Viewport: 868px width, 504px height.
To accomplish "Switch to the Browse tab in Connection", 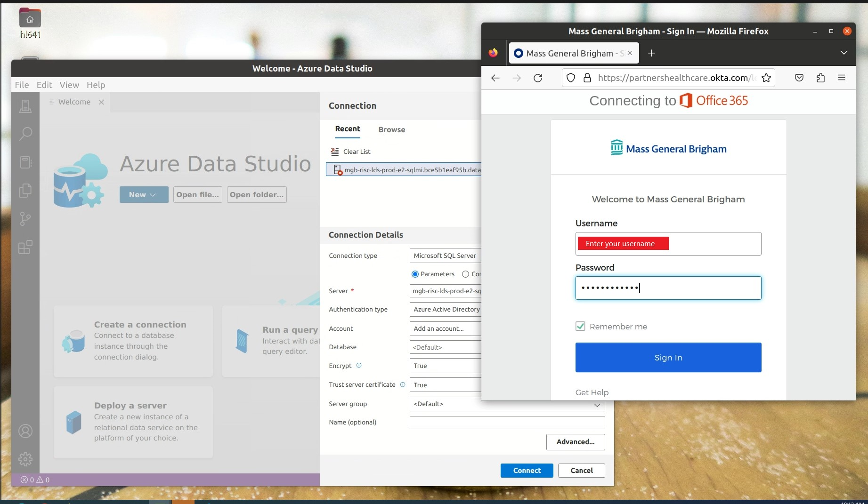I will click(392, 129).
